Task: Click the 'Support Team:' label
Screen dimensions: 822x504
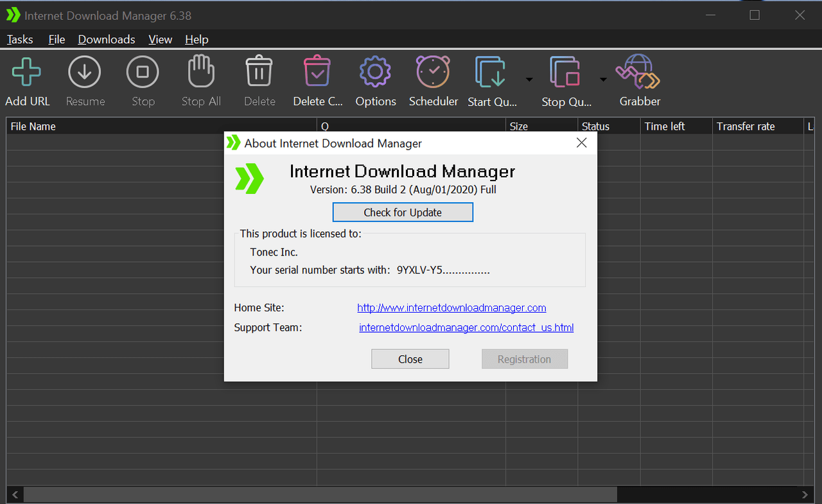Action: pyautogui.click(x=268, y=327)
